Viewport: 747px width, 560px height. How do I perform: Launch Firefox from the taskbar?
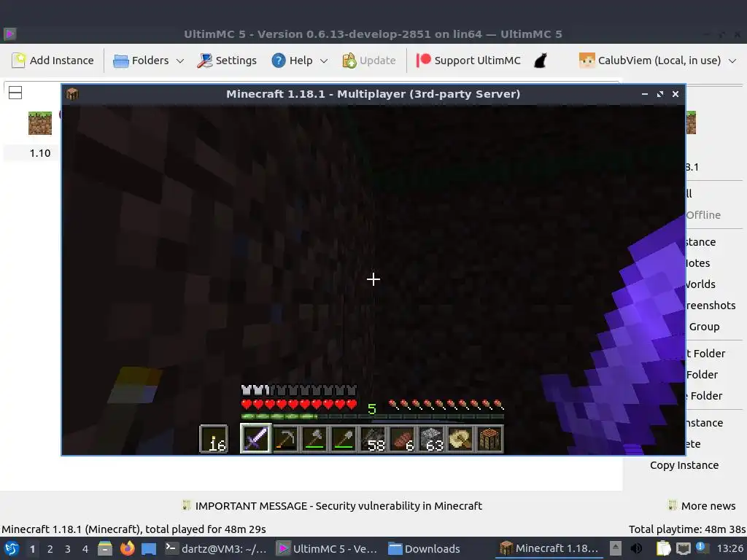127,548
